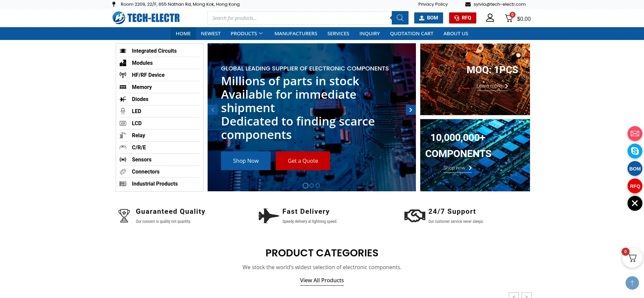This screenshot has width=644, height=298.
Task: Go to previous banner slide arrow
Action: pos(213,110)
